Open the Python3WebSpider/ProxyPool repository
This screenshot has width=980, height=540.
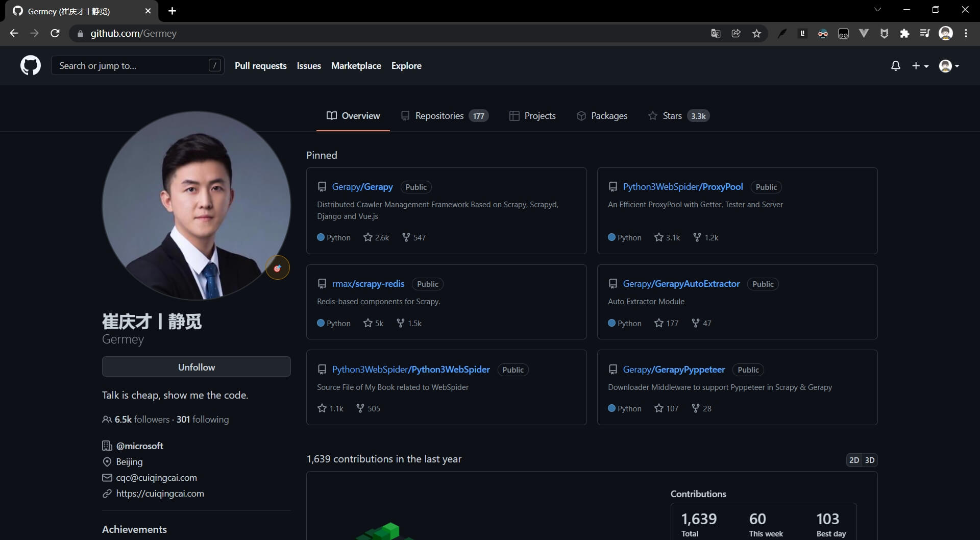[x=683, y=187]
